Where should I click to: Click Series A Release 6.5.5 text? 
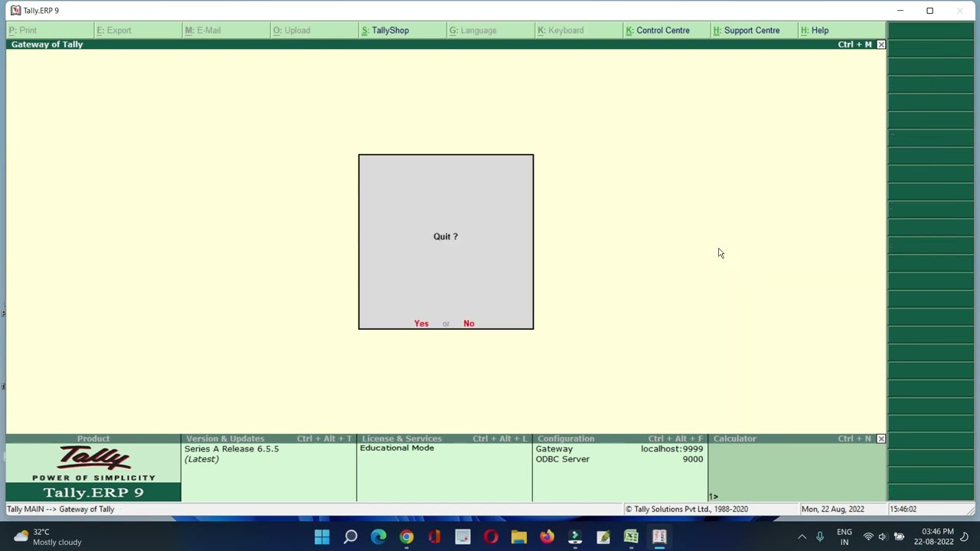click(231, 449)
